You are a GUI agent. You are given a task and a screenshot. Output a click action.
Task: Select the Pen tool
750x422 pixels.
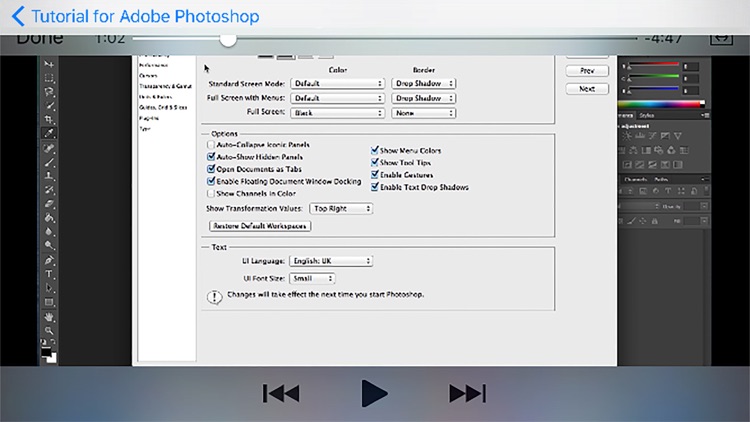(49, 260)
